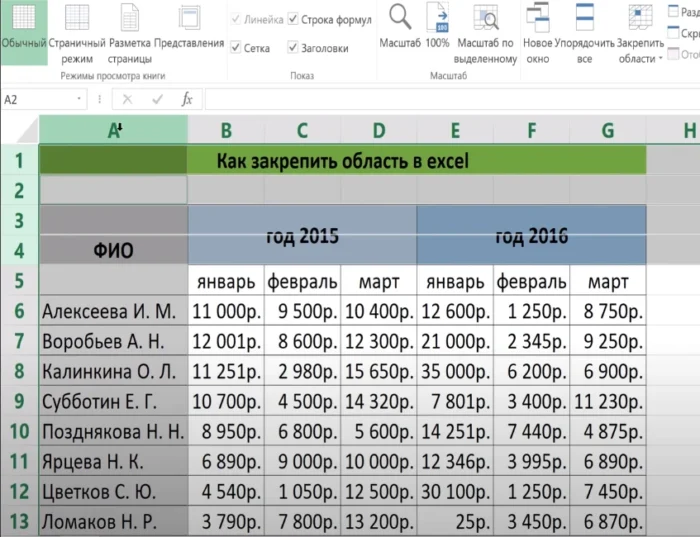The height and width of the screenshot is (537, 700).
Task: Click the Insert Function fx button
Action: pyautogui.click(x=186, y=99)
